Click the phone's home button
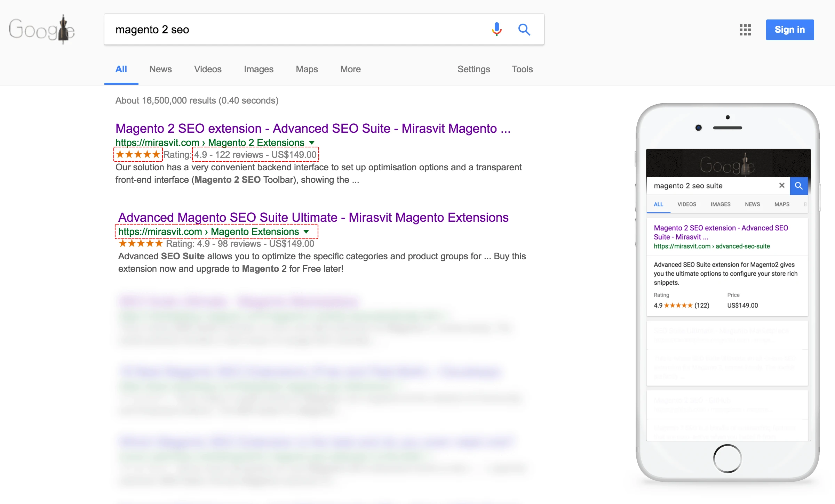Image resolution: width=835 pixels, height=504 pixels. [x=727, y=458]
